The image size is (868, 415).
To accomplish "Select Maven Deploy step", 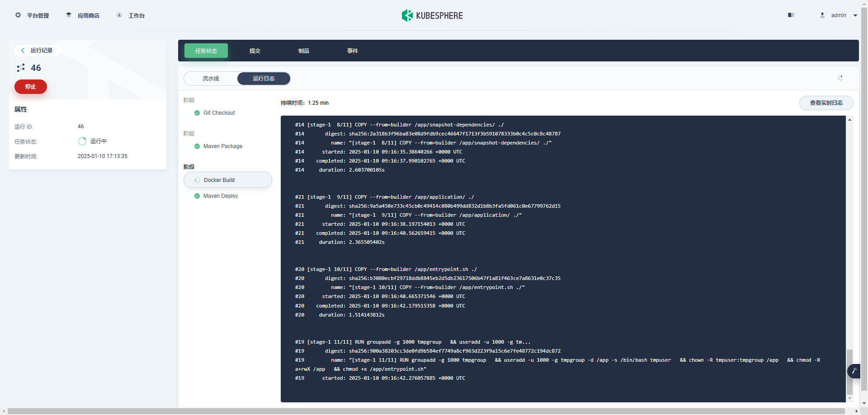I will [221, 196].
